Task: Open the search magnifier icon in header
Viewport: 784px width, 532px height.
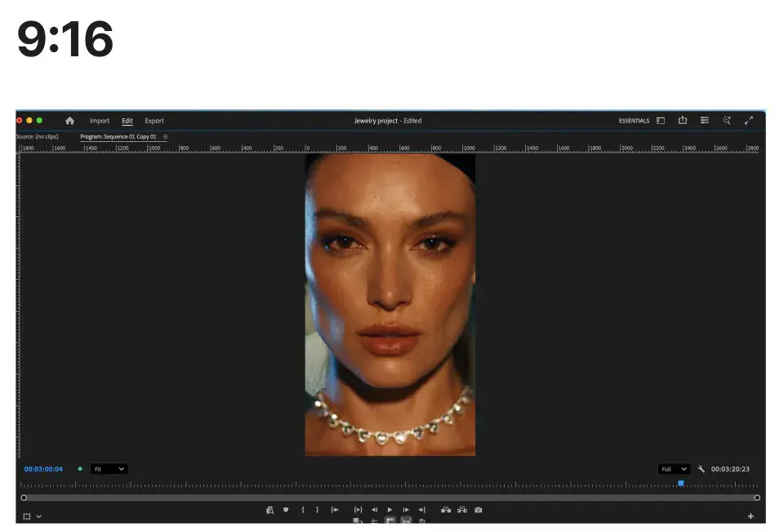Action: [727, 121]
